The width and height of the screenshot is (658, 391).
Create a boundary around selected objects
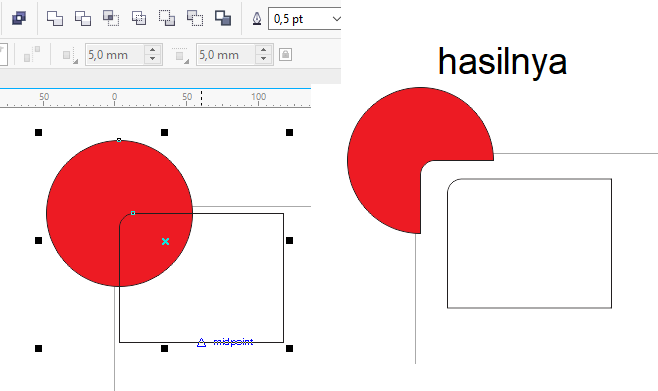click(x=223, y=18)
